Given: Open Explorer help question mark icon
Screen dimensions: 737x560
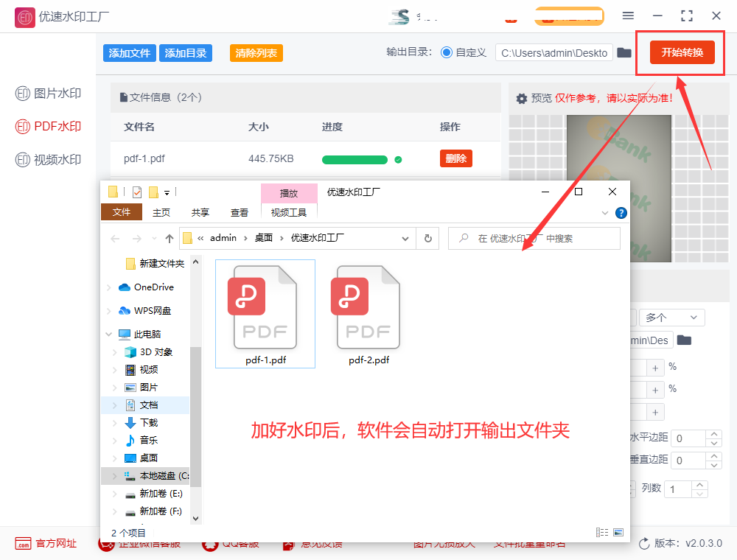Looking at the screenshot, I should 621,213.
